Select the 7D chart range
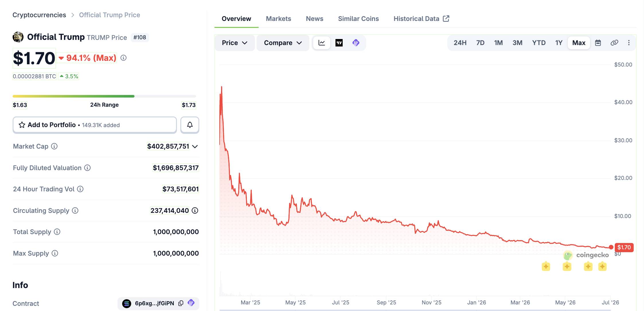644x311 pixels. pos(480,43)
